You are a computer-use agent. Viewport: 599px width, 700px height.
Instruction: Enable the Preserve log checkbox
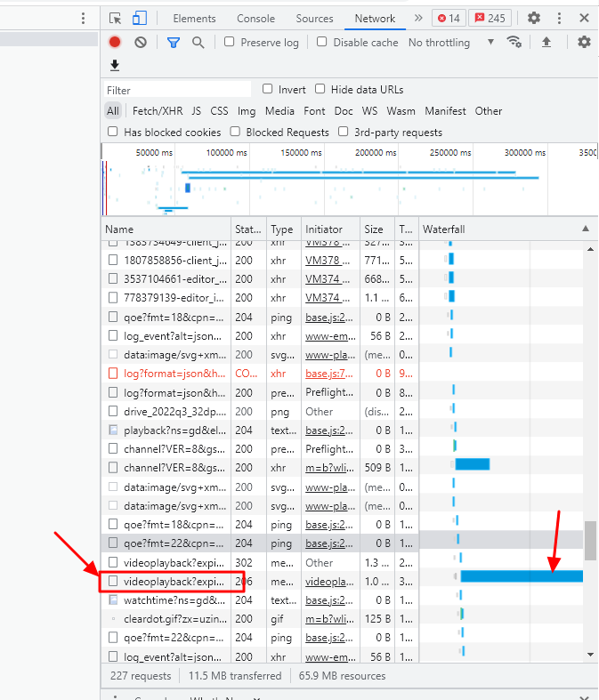coord(229,42)
